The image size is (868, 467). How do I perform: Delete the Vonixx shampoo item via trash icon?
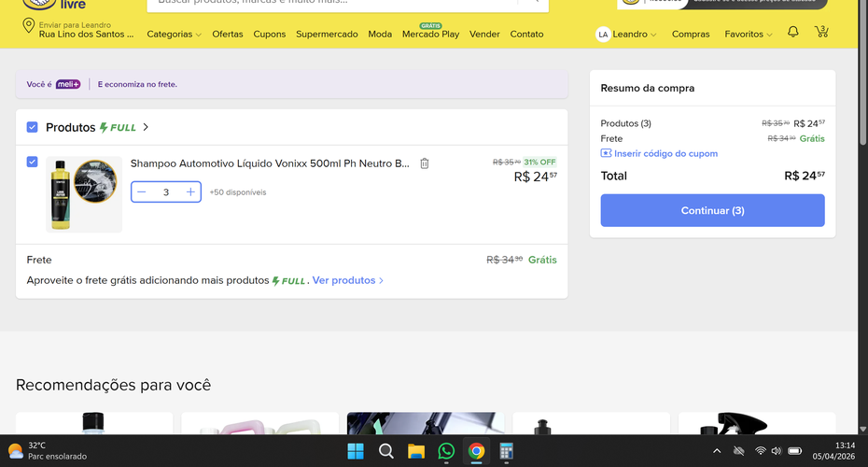click(x=425, y=163)
